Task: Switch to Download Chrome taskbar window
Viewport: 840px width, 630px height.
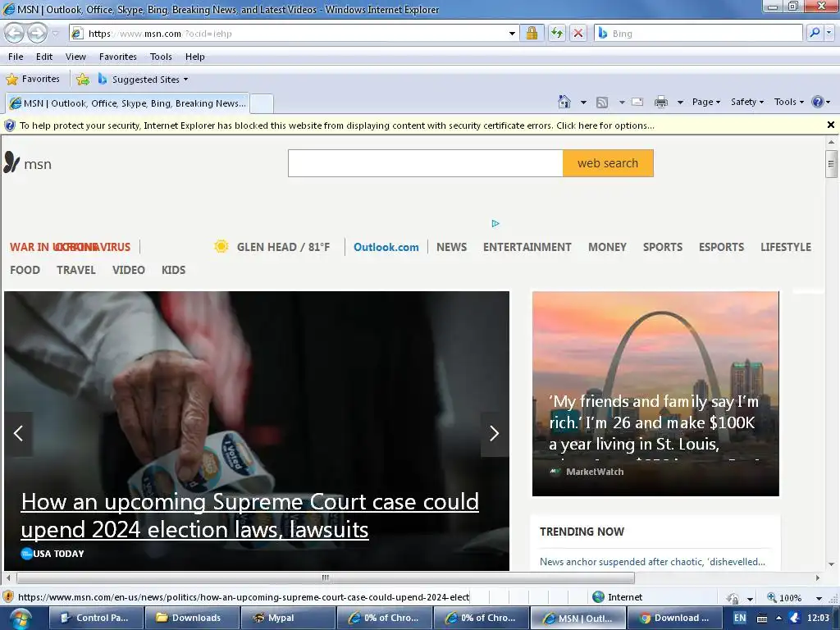Action: click(674, 618)
